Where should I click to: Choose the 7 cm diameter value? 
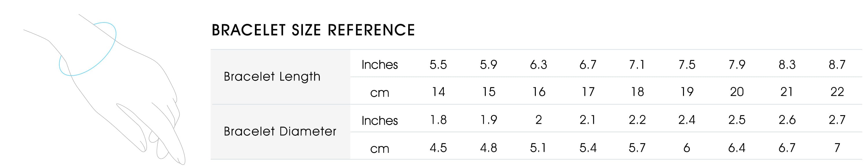coord(837,148)
